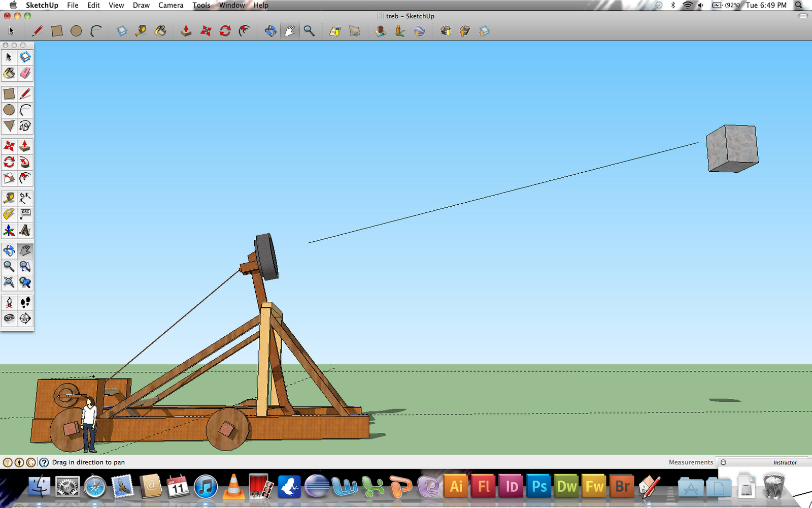This screenshot has width=812, height=508.
Task: Click the help question mark in the status bar
Action: pos(44,462)
